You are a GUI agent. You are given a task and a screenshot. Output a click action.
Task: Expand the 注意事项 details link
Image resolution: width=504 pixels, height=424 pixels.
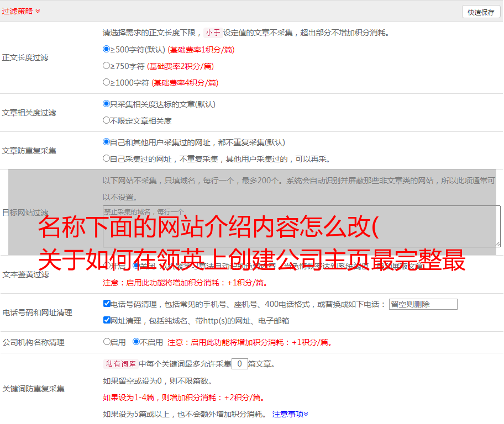290,414
